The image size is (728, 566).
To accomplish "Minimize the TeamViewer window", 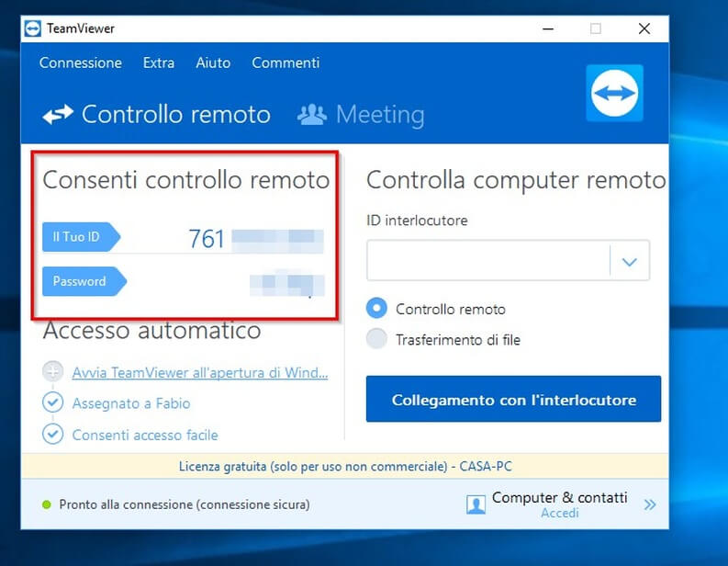I will point(548,28).
